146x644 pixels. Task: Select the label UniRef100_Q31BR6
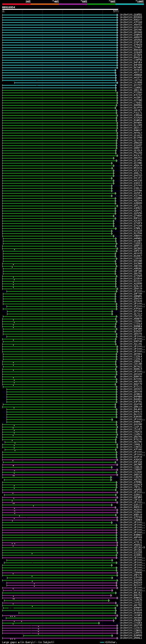tap(131, 198)
